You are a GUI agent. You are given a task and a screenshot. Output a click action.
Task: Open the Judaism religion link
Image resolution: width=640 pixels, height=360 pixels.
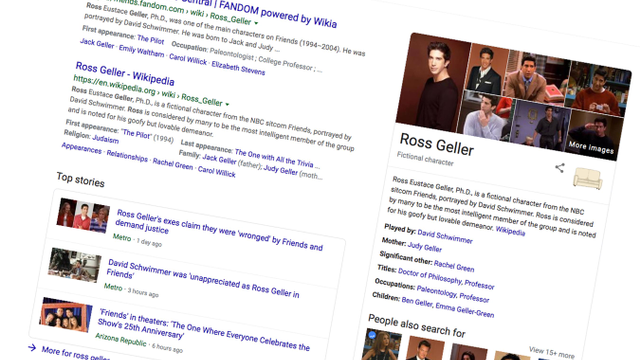coord(105,139)
